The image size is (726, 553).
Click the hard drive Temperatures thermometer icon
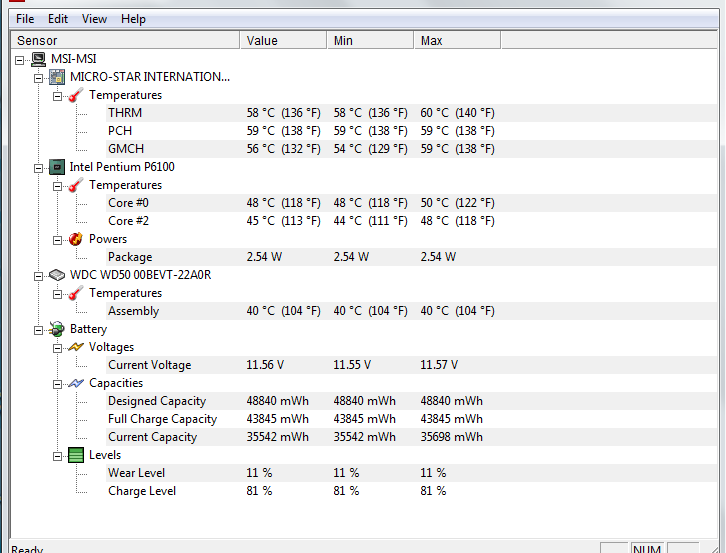pyautogui.click(x=76, y=293)
